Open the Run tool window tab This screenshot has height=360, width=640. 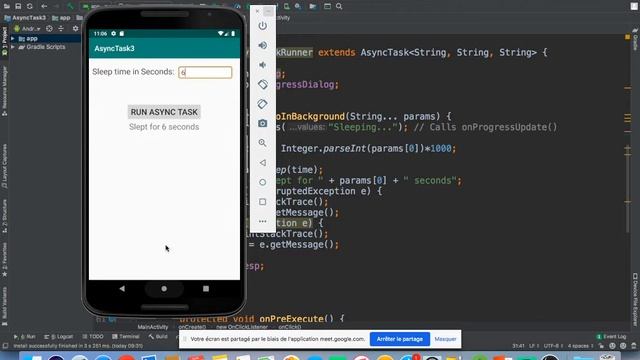(24, 337)
